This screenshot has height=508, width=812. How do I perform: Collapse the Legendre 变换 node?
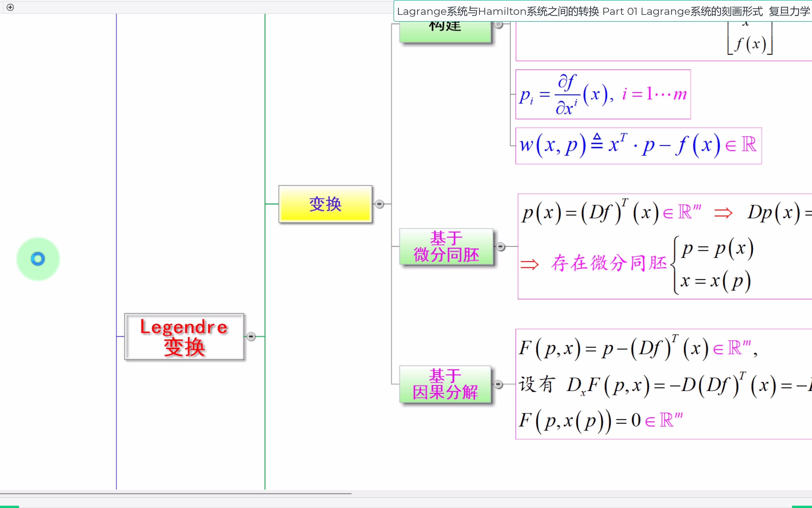point(251,336)
